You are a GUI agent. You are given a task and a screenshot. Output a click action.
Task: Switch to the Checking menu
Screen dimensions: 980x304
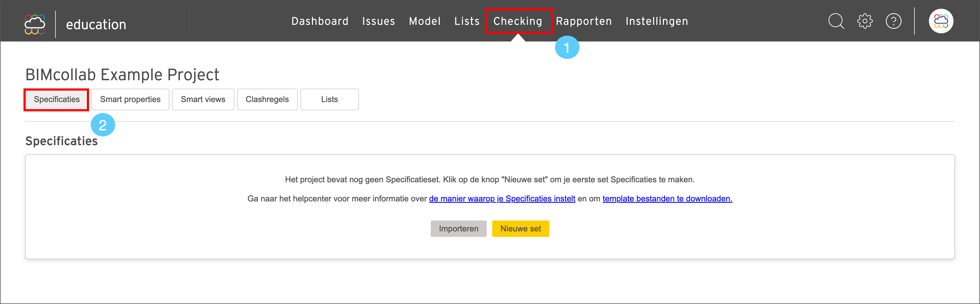518,21
